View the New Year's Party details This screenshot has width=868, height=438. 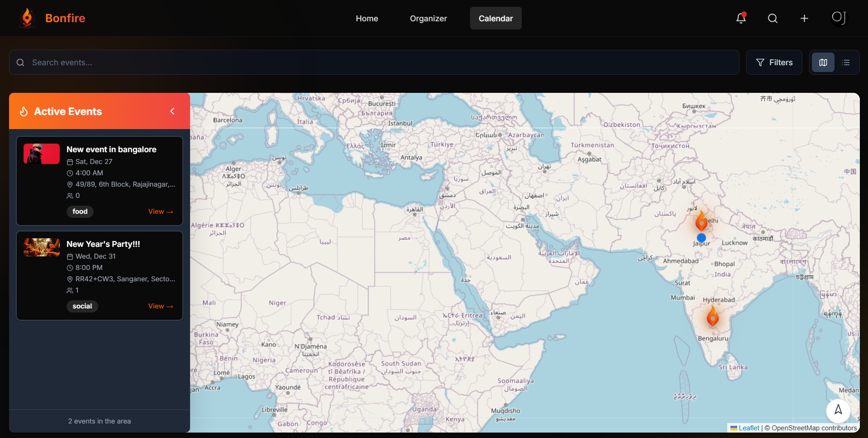(x=161, y=306)
